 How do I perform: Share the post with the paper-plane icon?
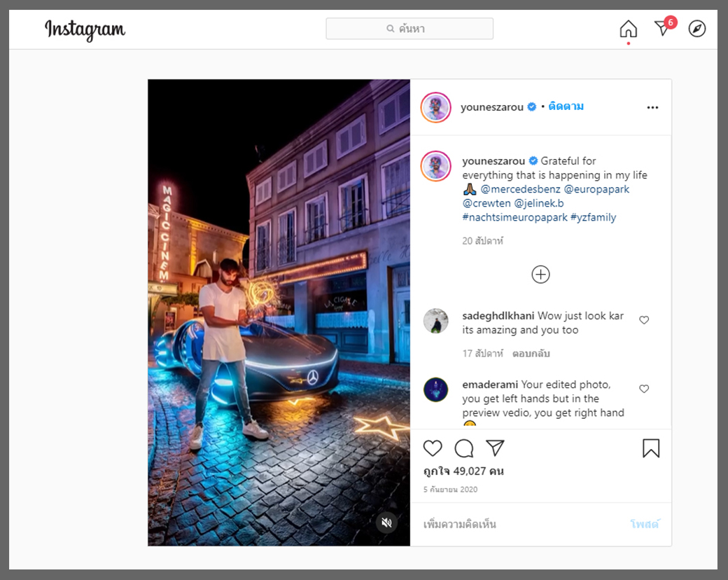[x=495, y=448]
